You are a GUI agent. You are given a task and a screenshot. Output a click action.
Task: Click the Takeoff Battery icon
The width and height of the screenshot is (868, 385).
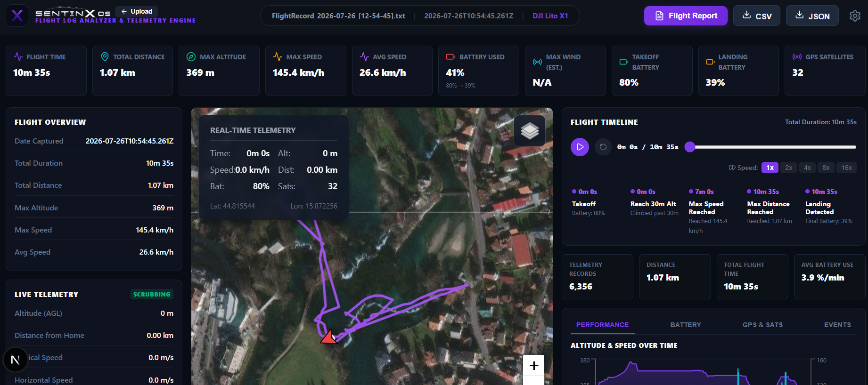(623, 62)
